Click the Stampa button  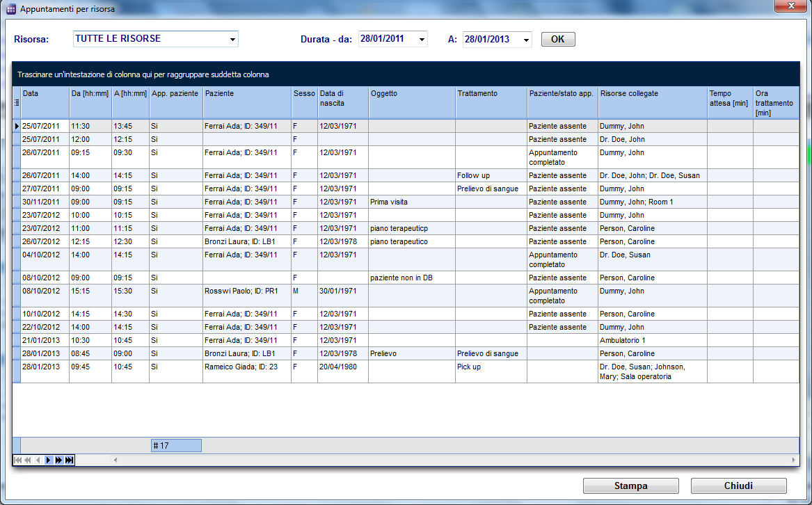(x=631, y=486)
